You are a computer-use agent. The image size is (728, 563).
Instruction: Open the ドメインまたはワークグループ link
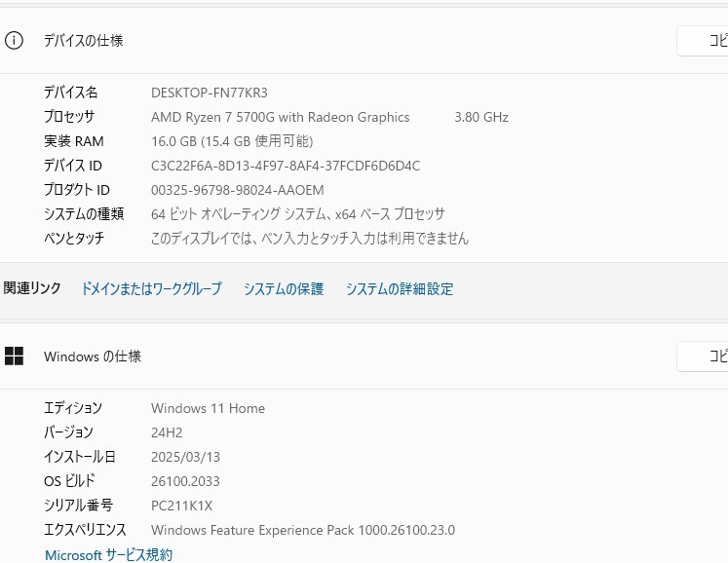151,288
